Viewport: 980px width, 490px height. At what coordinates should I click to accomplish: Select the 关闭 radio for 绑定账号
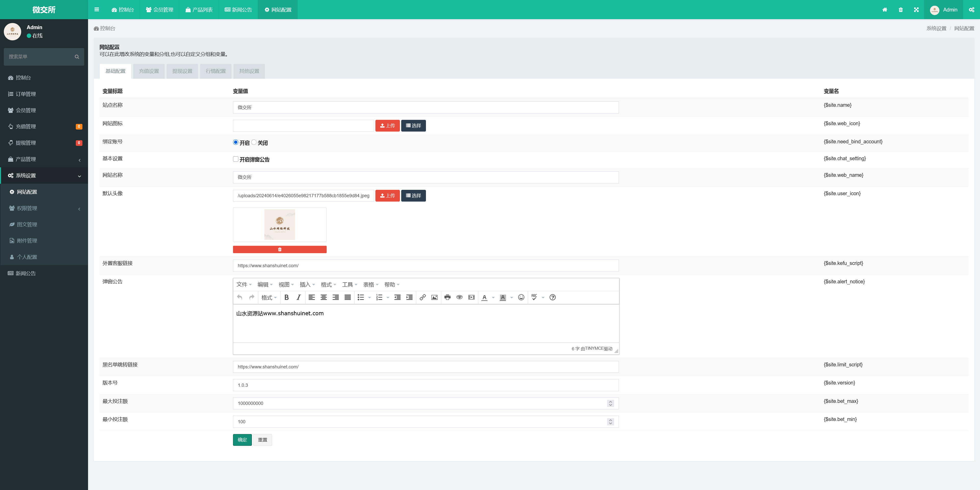[x=254, y=142]
